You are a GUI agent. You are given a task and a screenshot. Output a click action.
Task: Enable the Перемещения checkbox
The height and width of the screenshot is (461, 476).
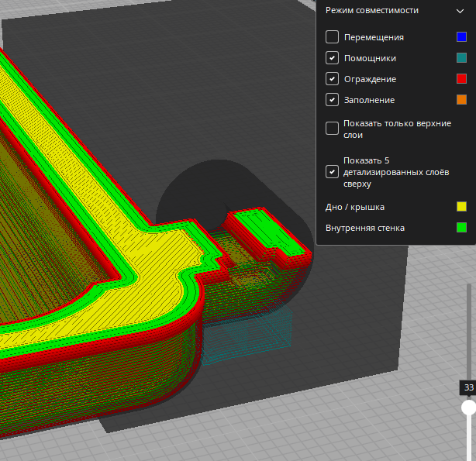pyautogui.click(x=332, y=37)
